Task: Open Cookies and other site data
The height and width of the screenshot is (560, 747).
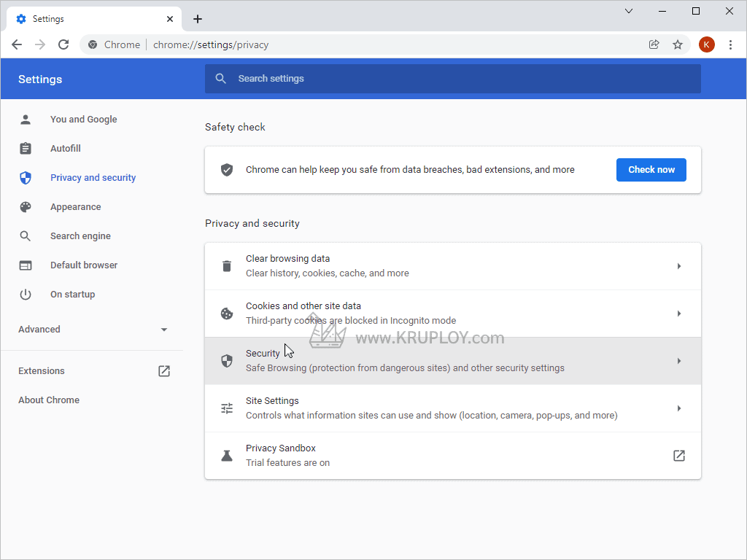Action: click(452, 314)
